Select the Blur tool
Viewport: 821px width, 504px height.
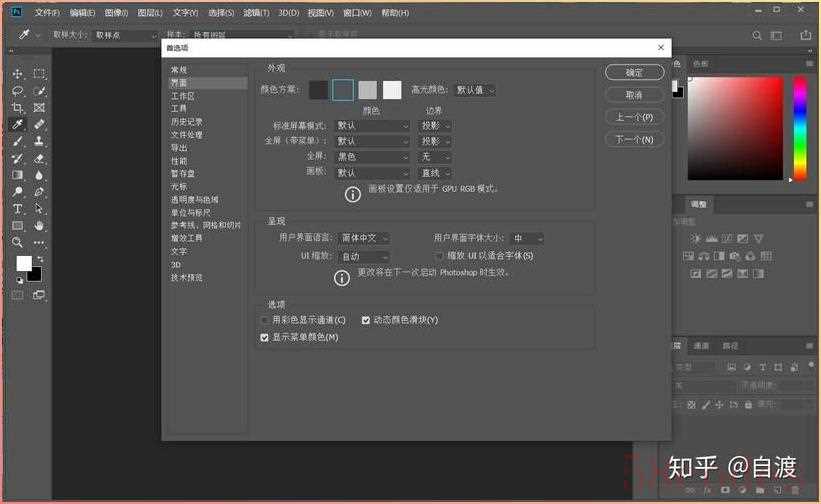click(x=39, y=175)
